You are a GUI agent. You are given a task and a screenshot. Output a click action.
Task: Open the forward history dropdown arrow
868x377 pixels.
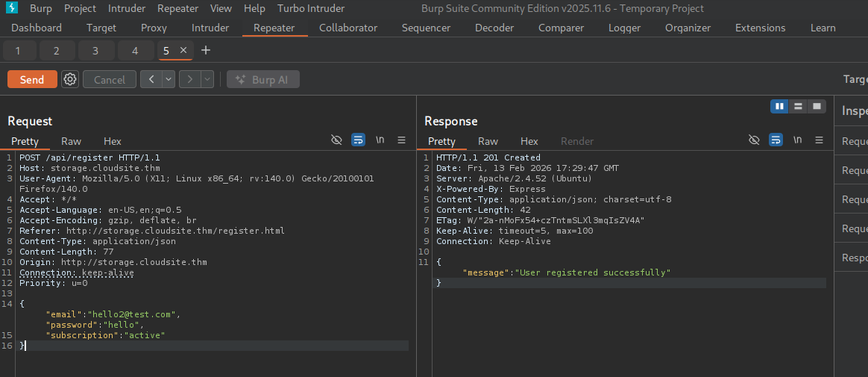(207, 79)
